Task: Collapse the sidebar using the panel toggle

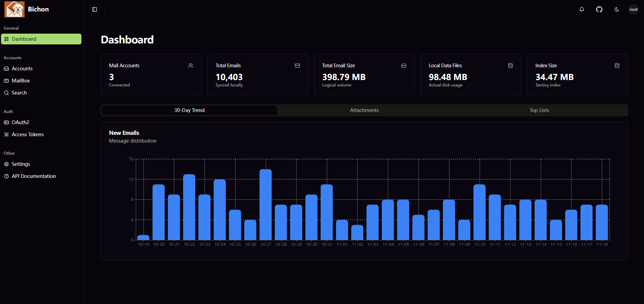Action: click(x=94, y=9)
